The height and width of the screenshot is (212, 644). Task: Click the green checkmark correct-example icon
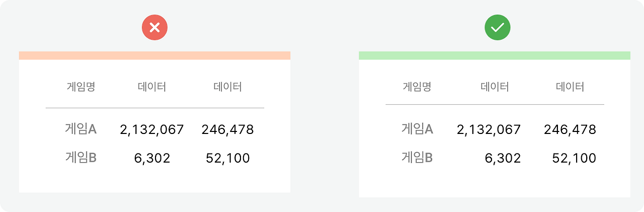click(x=497, y=28)
